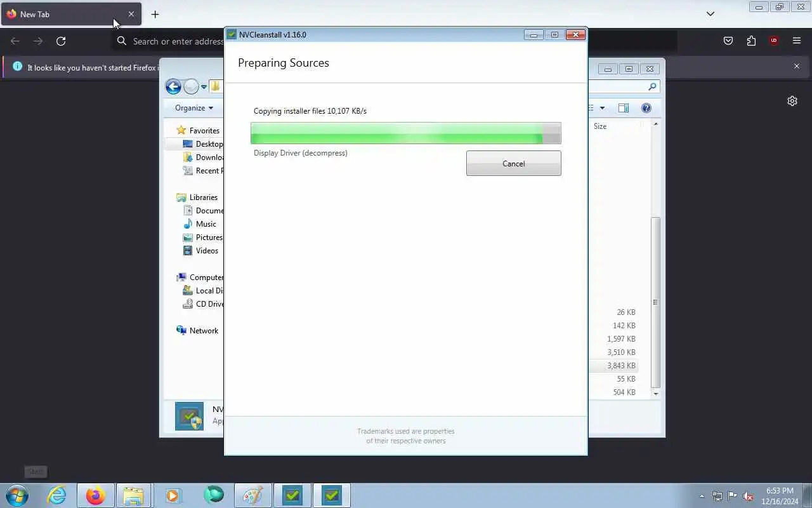Select second NVCleanstall taskbar button
The width and height of the screenshot is (812, 508).
(x=332, y=495)
